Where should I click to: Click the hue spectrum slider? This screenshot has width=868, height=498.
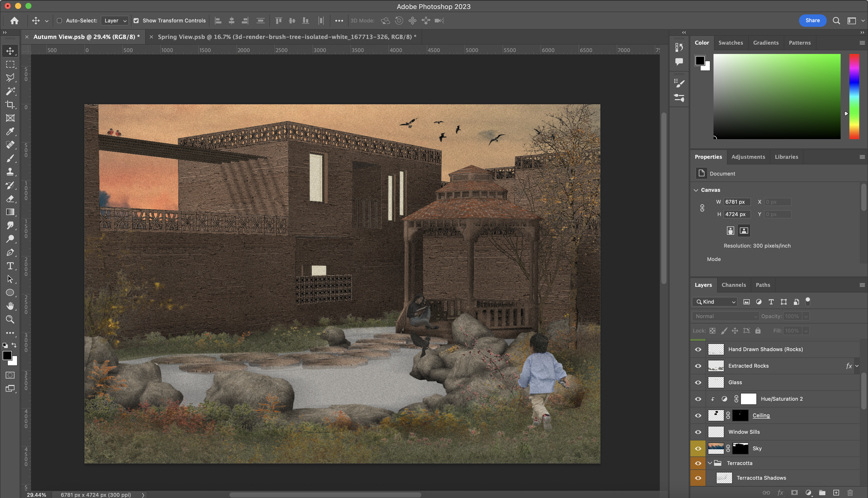(854, 96)
